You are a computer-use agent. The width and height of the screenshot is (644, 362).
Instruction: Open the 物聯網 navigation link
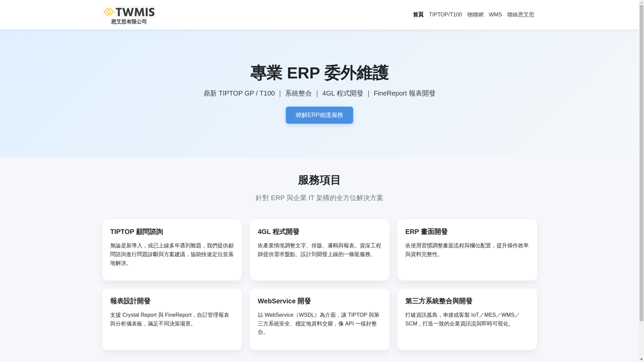475,15
